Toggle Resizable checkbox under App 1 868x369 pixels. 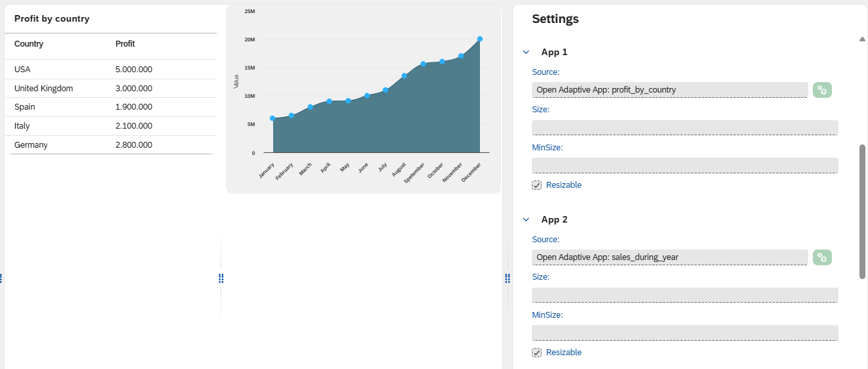point(537,185)
